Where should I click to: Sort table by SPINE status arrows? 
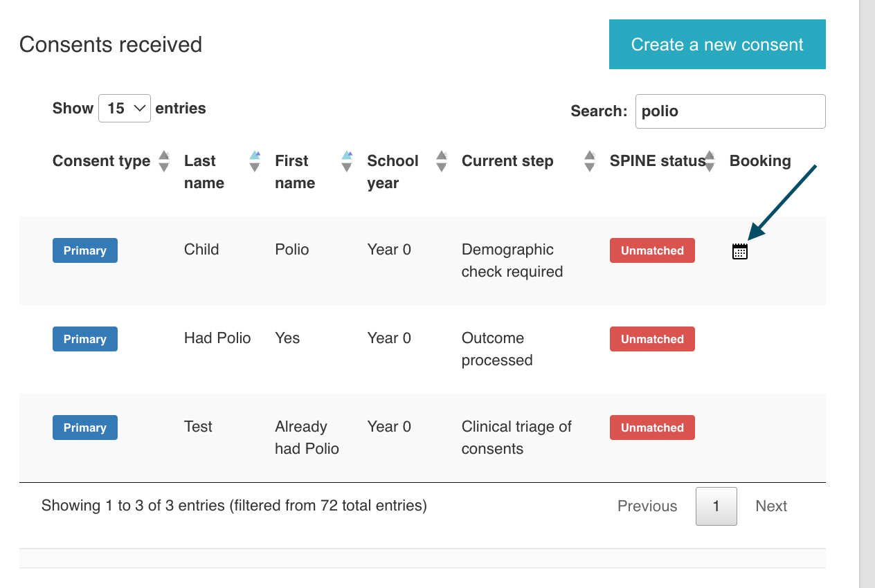coord(710,161)
